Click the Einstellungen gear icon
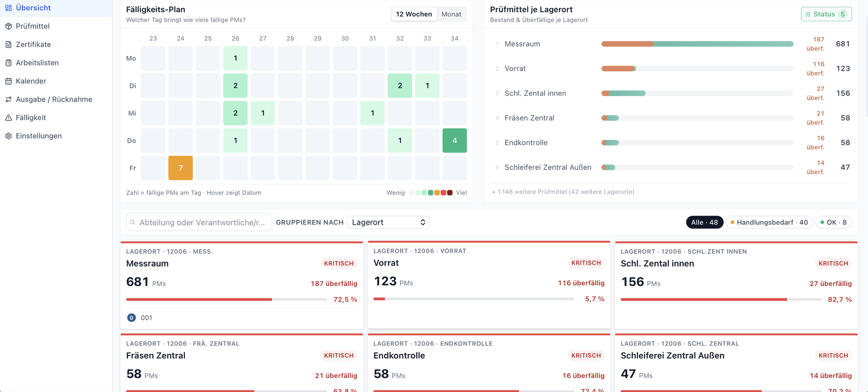This screenshot has height=392, width=868. (x=8, y=136)
